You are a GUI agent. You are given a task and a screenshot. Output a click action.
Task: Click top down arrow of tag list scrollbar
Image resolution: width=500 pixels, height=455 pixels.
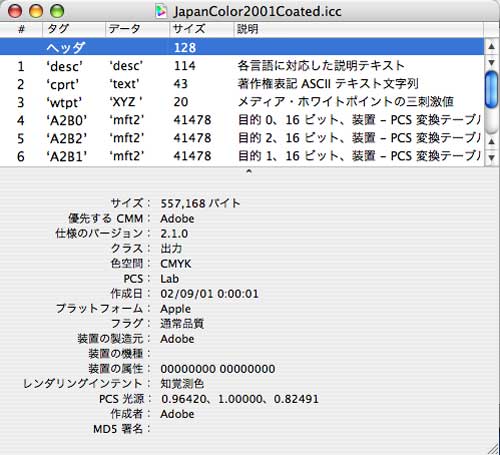click(x=492, y=62)
